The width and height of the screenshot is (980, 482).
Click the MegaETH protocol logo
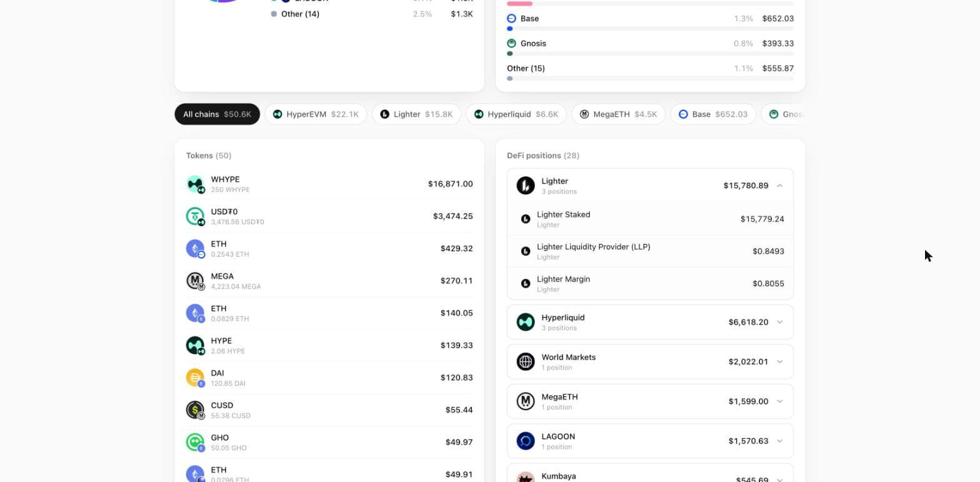coord(526,401)
